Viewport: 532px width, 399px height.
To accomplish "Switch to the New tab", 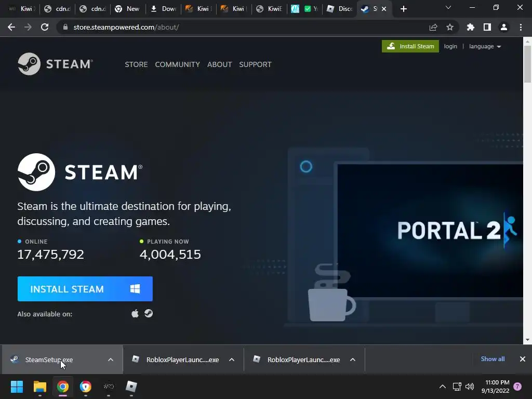I will [128, 9].
